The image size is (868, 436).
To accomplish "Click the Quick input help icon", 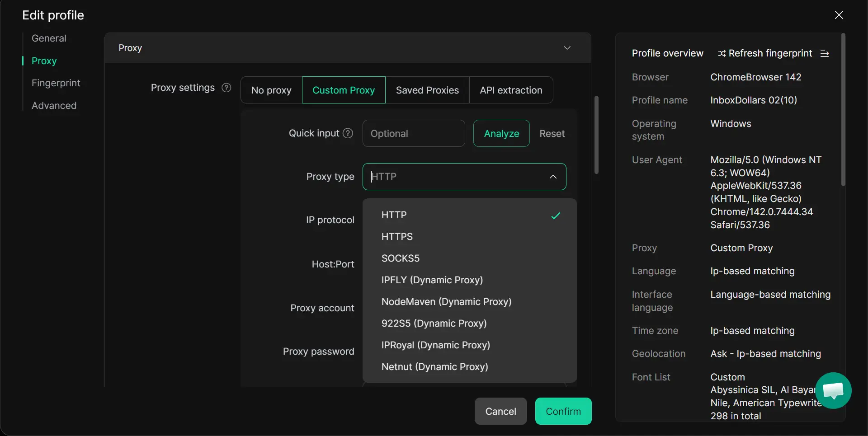I will tap(348, 133).
